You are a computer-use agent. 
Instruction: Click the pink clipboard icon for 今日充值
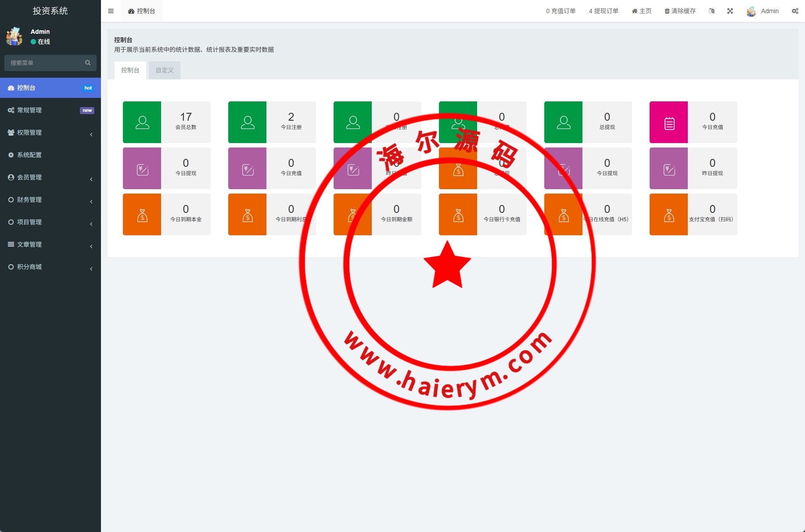tap(668, 122)
